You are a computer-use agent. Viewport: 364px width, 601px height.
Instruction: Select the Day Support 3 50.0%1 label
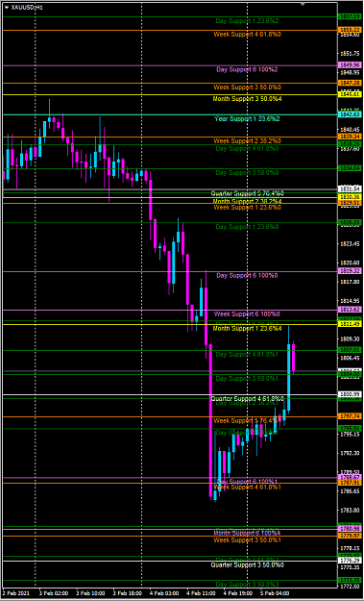[247, 378]
